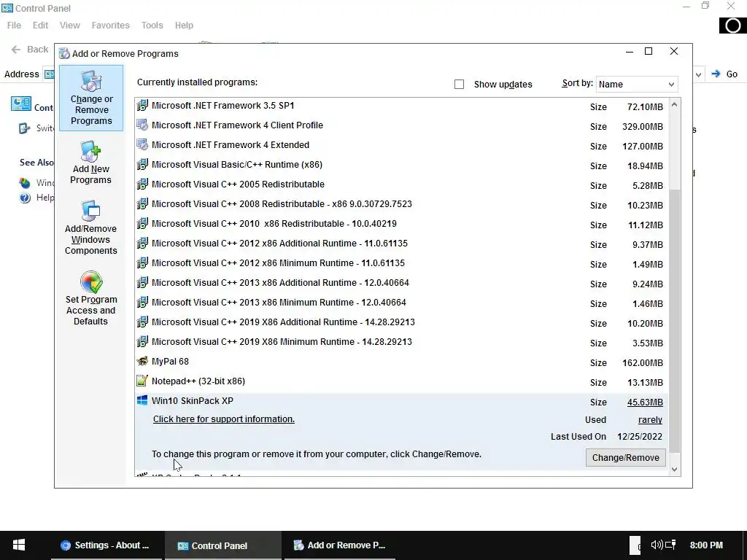Screen dimensions: 747x560
Task: Click the Visual Basic/C++ Runtime (x86) icon
Action: click(x=142, y=165)
